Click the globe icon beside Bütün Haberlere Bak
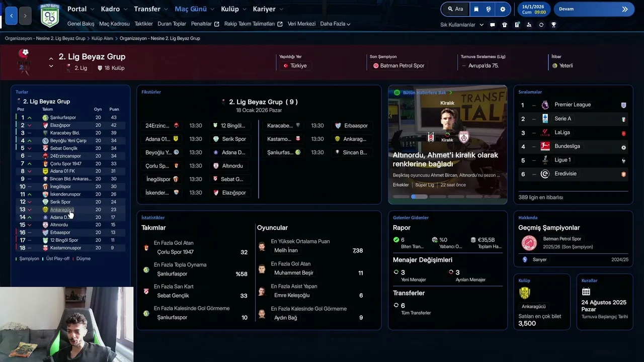This screenshot has height=362, width=644. [397, 93]
